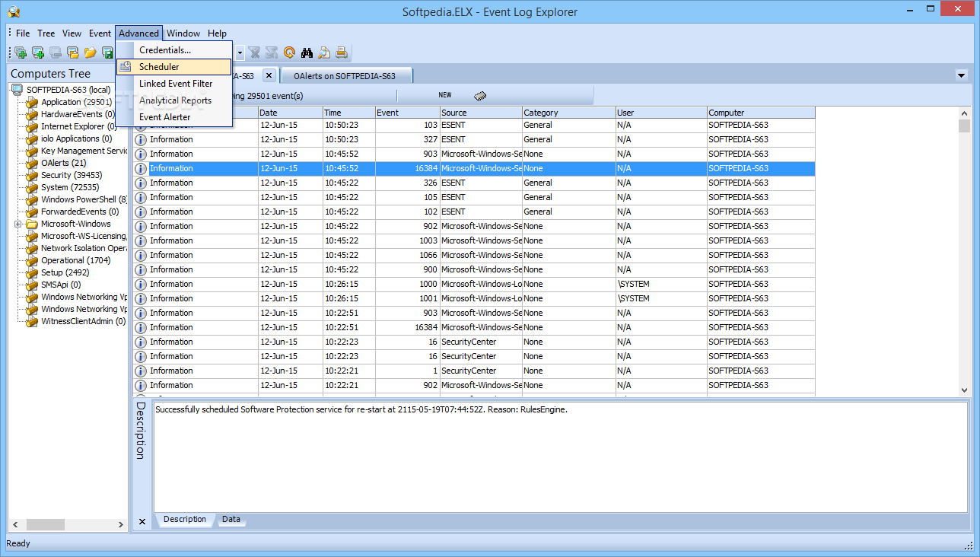Screen dimensions: 980x557
Task: Expand the Microsoft-Windows tree node
Action: 17,224
